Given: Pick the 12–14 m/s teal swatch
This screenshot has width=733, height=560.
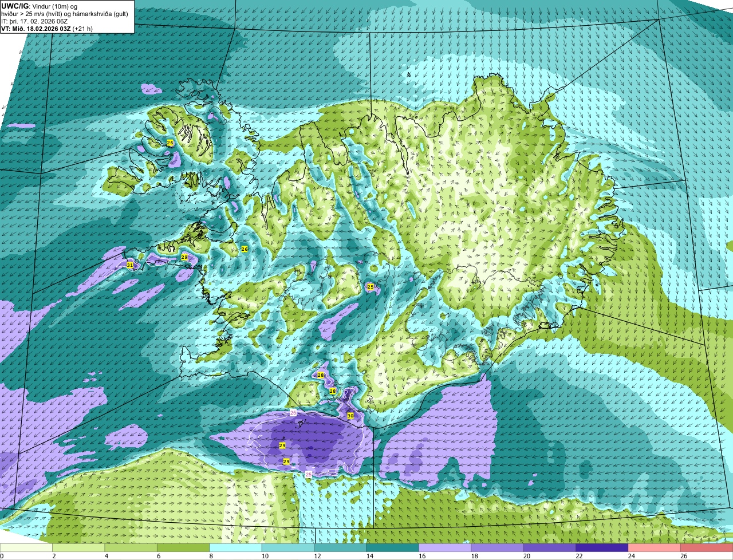Looking at the screenshot, I should (x=340, y=548).
